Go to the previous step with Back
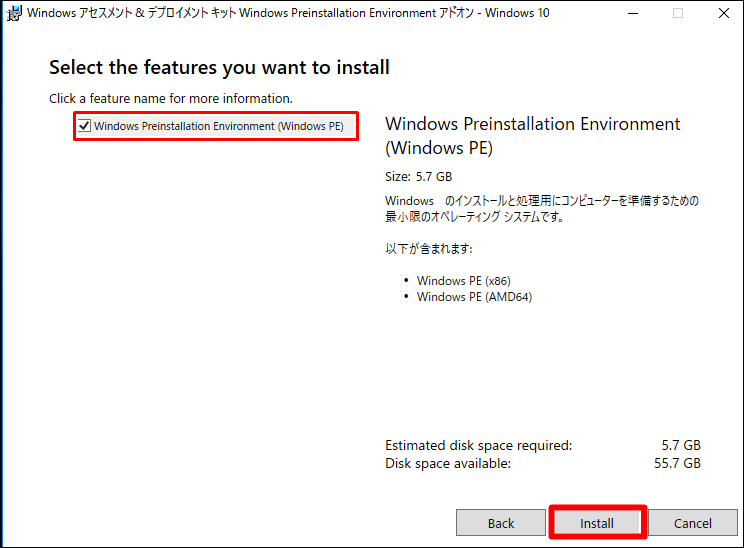Screen dimensions: 744x548 pyautogui.click(x=501, y=523)
